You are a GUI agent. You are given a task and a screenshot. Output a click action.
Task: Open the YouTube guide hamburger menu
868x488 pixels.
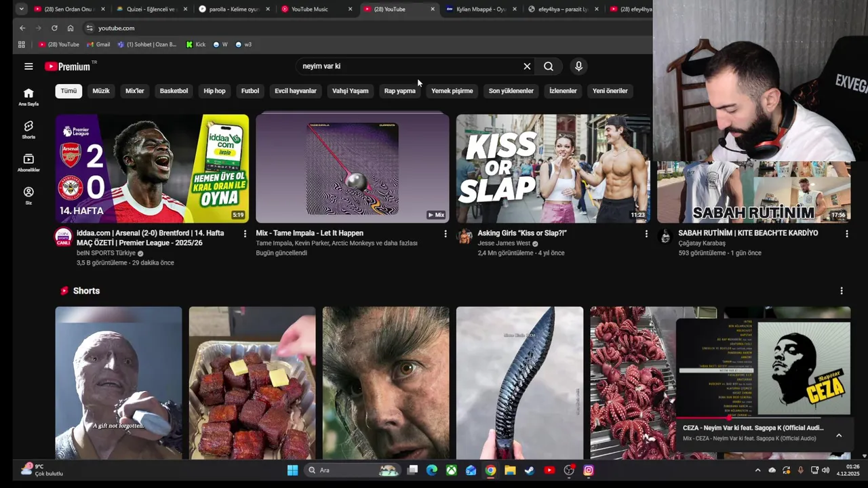click(x=28, y=66)
